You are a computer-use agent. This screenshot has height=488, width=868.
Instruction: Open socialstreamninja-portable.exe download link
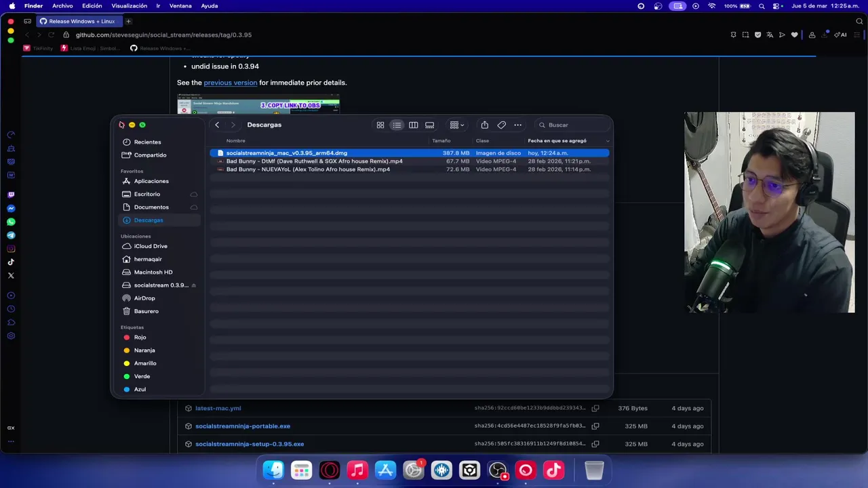pyautogui.click(x=243, y=426)
